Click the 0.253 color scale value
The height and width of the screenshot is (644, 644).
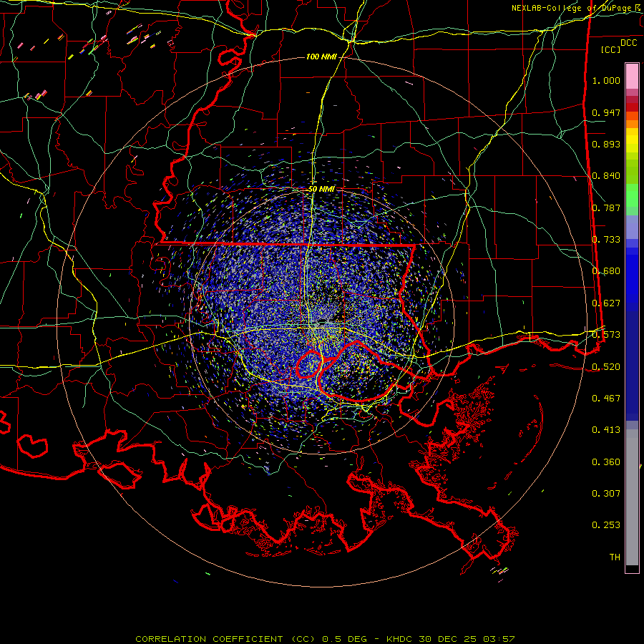coord(606,525)
